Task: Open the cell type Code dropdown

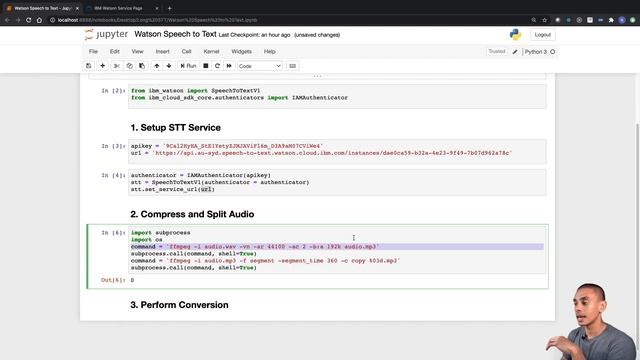Action: click(x=260, y=66)
